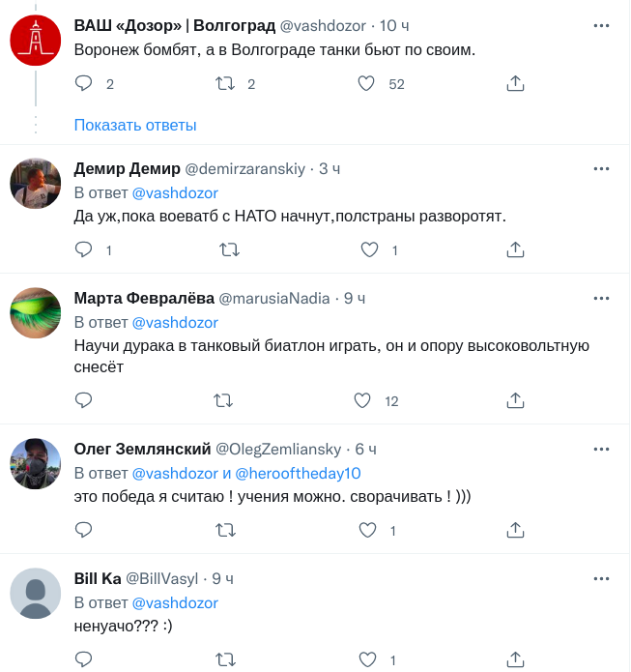Reply to Олег Землянский's comment

pyautogui.click(x=83, y=530)
